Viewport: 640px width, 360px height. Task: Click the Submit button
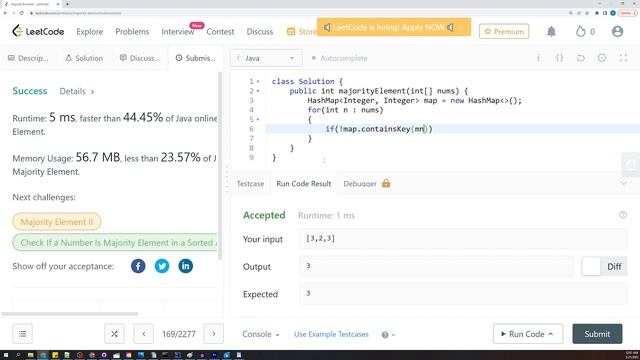(x=597, y=334)
